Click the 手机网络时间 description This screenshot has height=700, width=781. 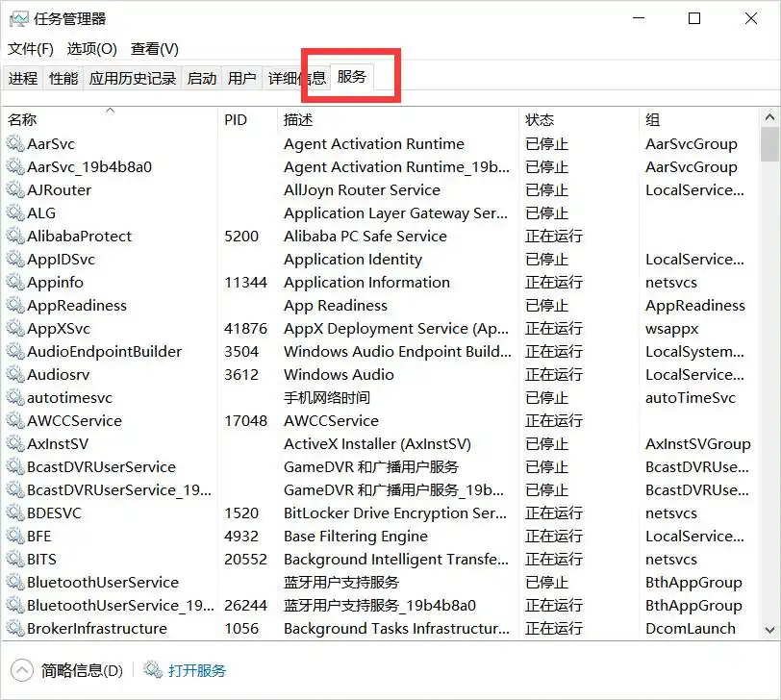point(327,398)
